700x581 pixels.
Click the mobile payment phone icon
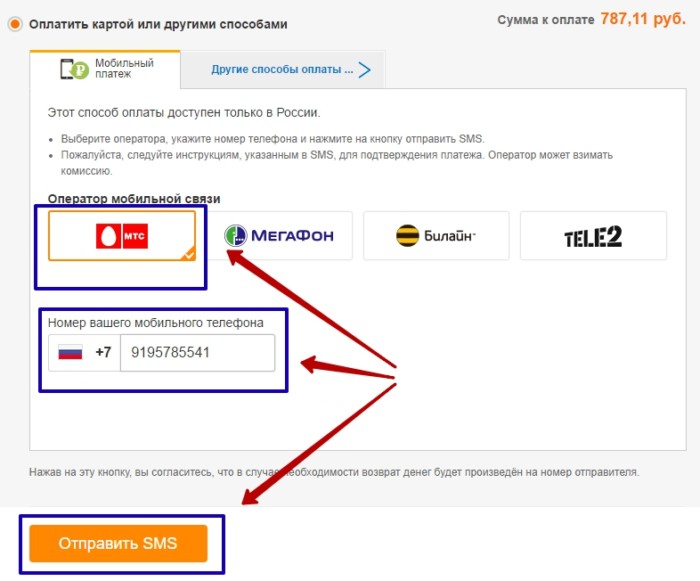[72, 69]
